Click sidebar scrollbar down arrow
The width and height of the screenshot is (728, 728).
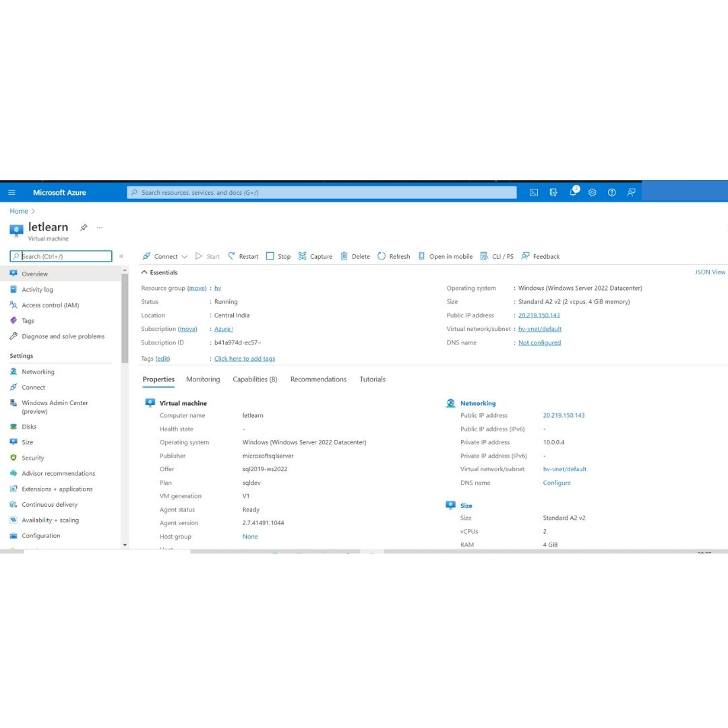pyautogui.click(x=125, y=545)
